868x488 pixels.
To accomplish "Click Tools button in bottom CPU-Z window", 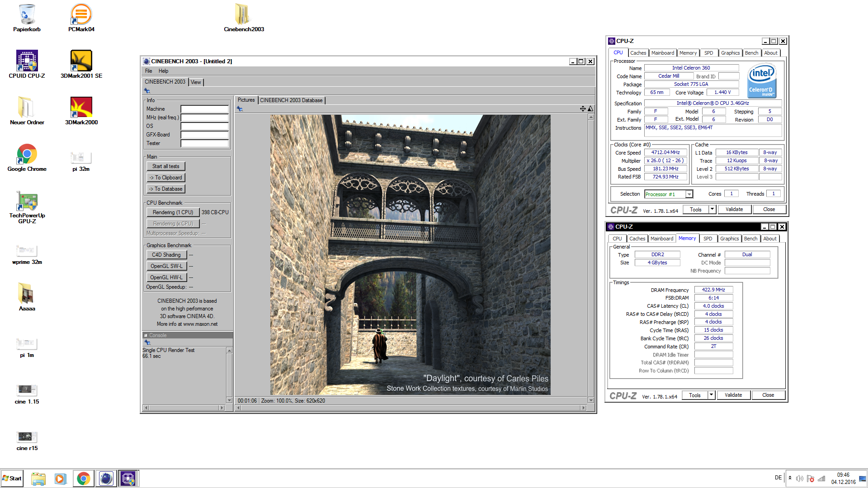I will point(695,395).
